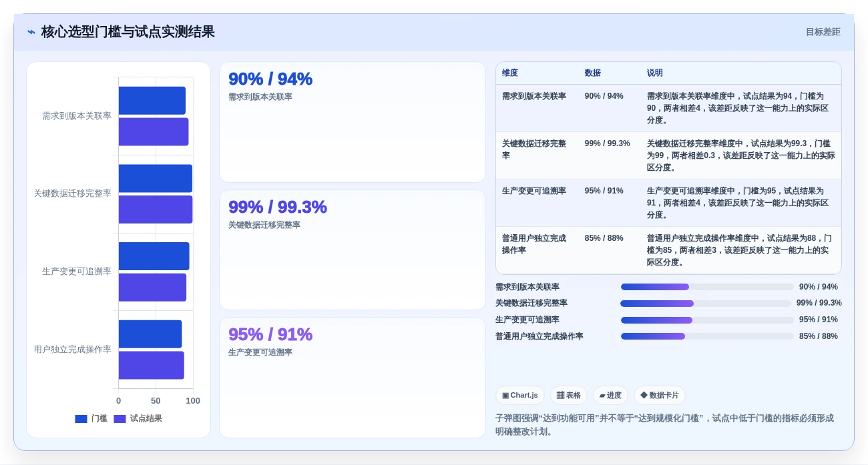The image size is (868, 465).
Task: Toggle the 门槛 legend item in chart
Action: click(x=91, y=418)
